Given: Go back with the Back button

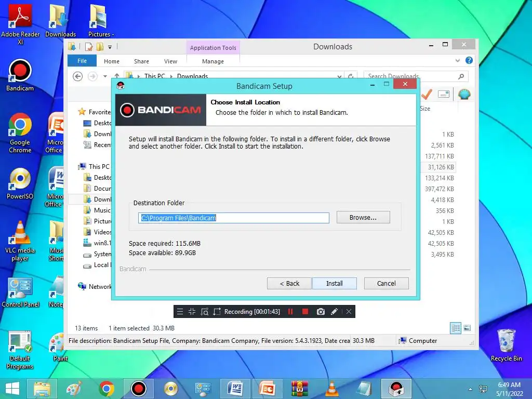Looking at the screenshot, I should coord(289,283).
